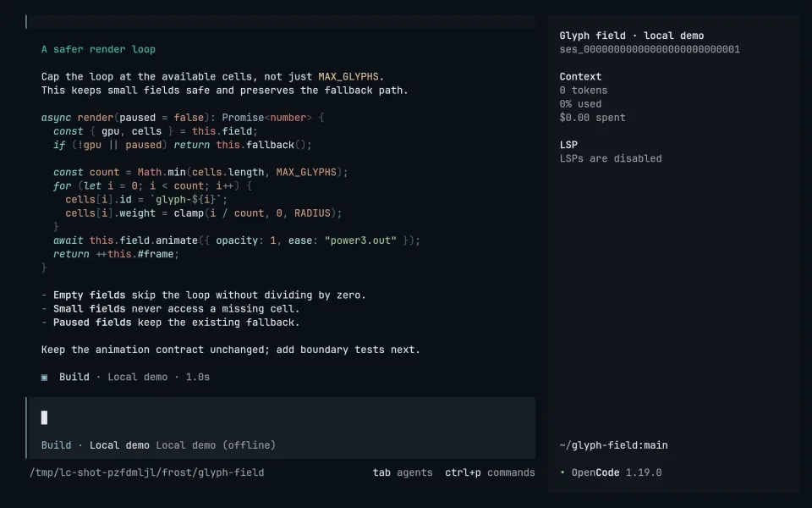Click the "A safer render loop" heading
The width and height of the screenshot is (812, 508).
[x=98, y=49]
